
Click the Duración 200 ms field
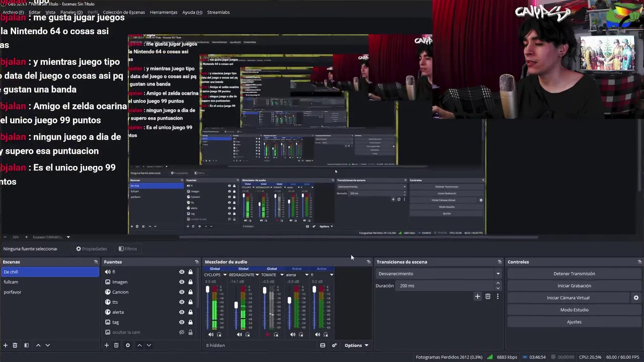pyautogui.click(x=446, y=286)
